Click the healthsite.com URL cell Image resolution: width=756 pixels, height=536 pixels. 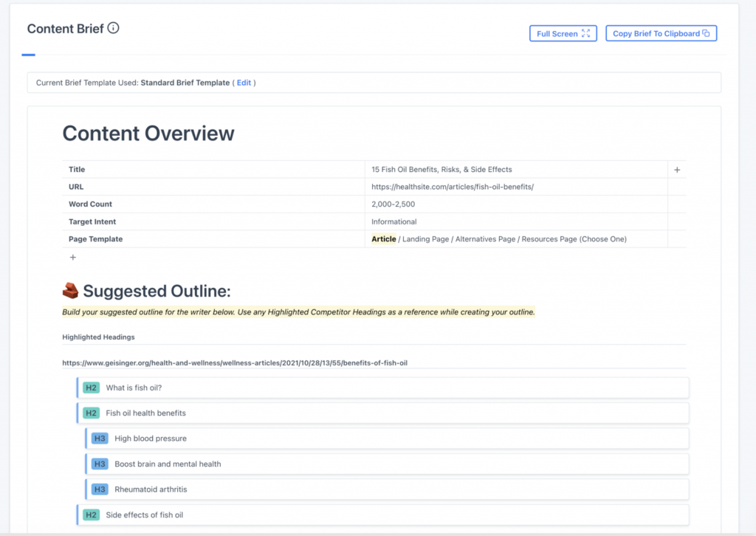(x=452, y=187)
